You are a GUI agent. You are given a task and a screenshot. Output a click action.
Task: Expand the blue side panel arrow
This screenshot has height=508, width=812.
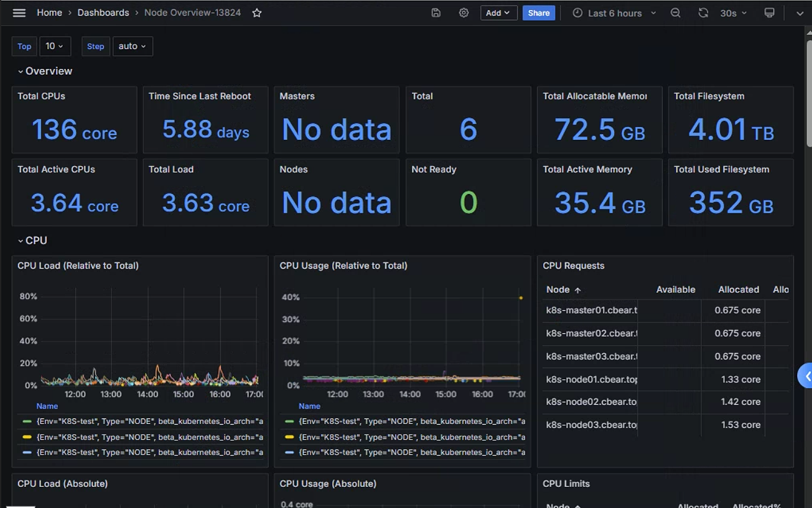tap(805, 376)
